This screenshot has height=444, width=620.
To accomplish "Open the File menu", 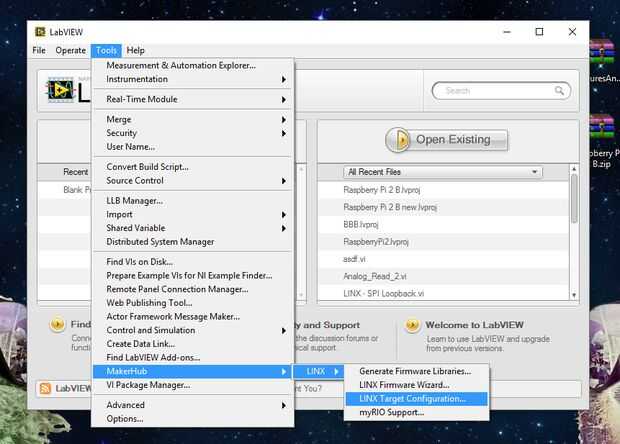I will pos(39,51).
